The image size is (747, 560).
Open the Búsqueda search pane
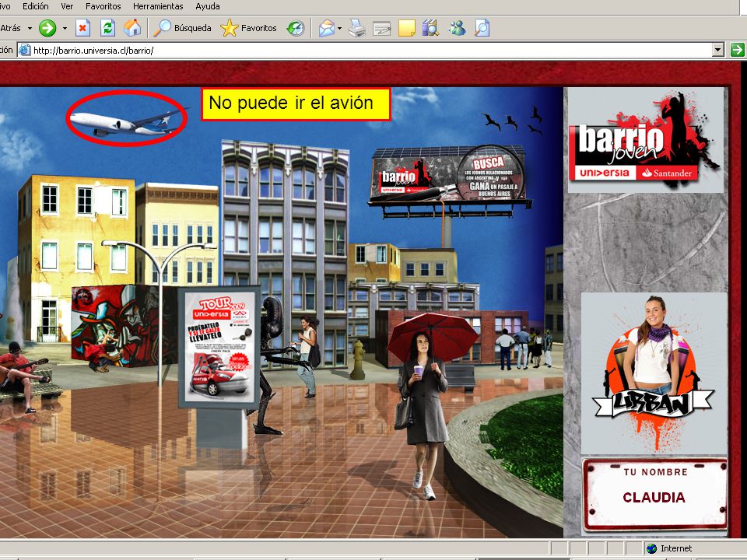pyautogui.click(x=183, y=28)
